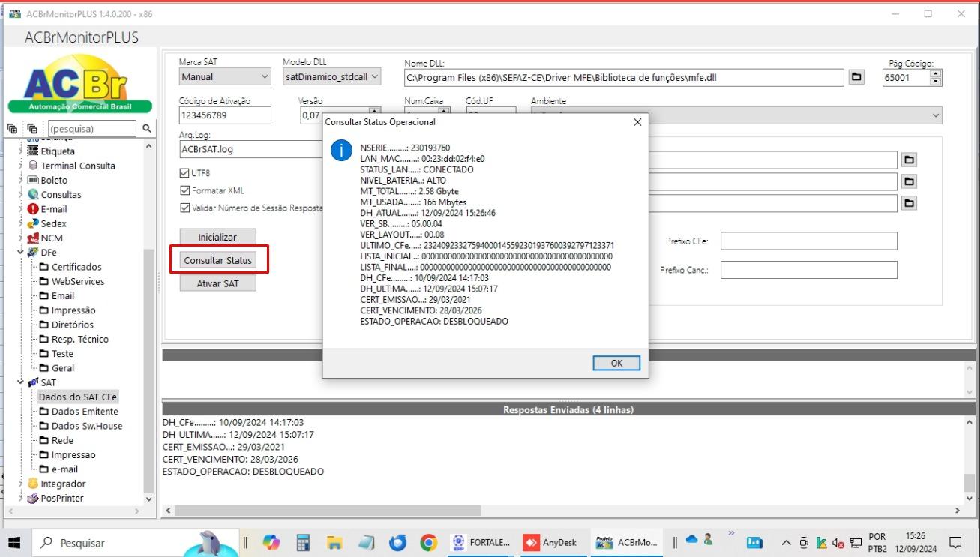Click the second folder browse button right of dialog
The width and height of the screenshot is (980, 557).
point(909,181)
